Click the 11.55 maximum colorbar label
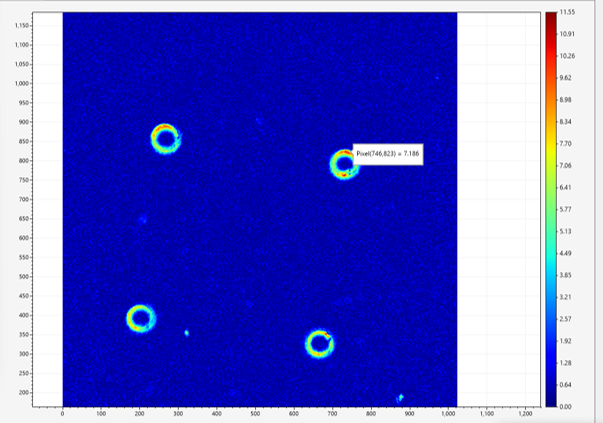The height and width of the screenshot is (423, 603). 566,12
